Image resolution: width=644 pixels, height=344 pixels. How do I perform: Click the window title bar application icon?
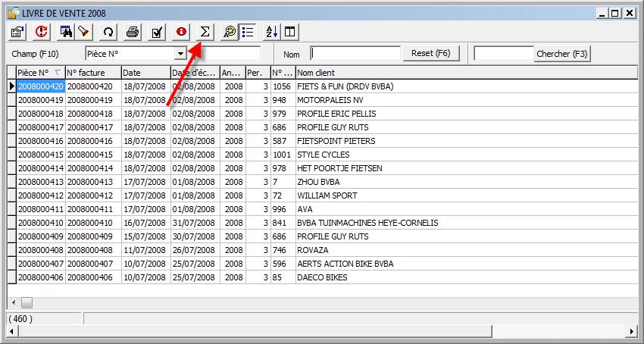(14, 14)
